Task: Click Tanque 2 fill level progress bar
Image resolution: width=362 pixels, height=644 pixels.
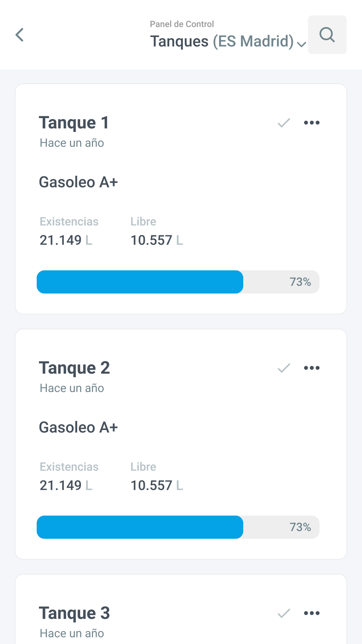Action: click(x=178, y=527)
